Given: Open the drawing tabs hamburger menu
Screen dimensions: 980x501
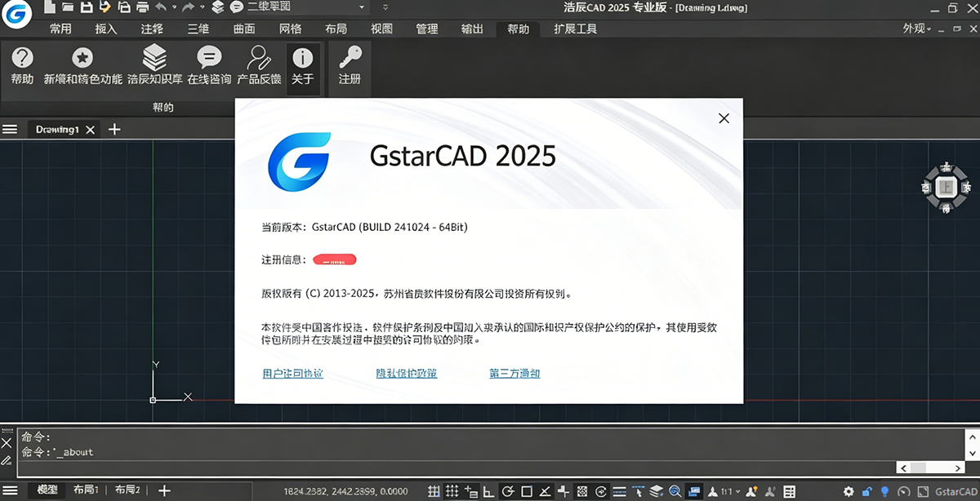Looking at the screenshot, I should pyautogui.click(x=10, y=129).
